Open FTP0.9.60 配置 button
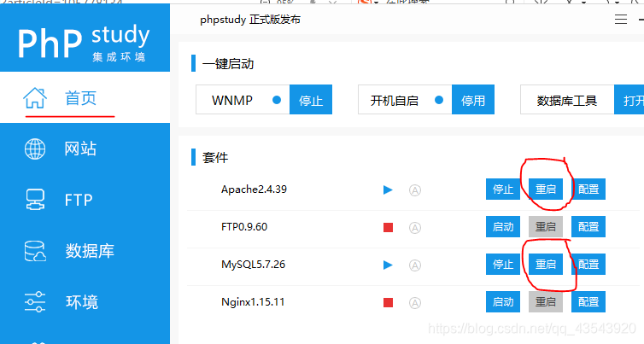The height and width of the screenshot is (344, 644). click(588, 226)
